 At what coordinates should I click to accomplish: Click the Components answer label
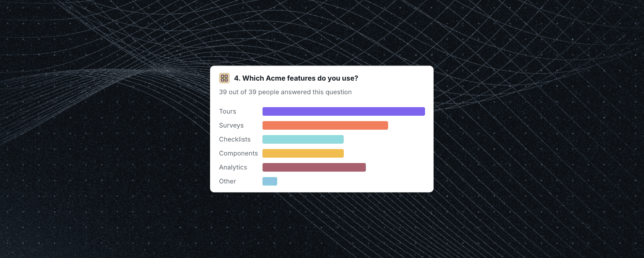pos(238,153)
